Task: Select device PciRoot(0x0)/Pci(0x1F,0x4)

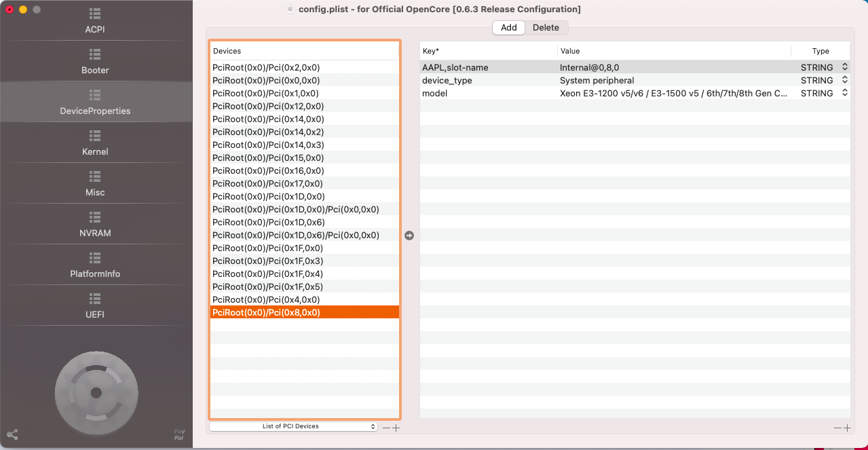Action: coord(305,274)
